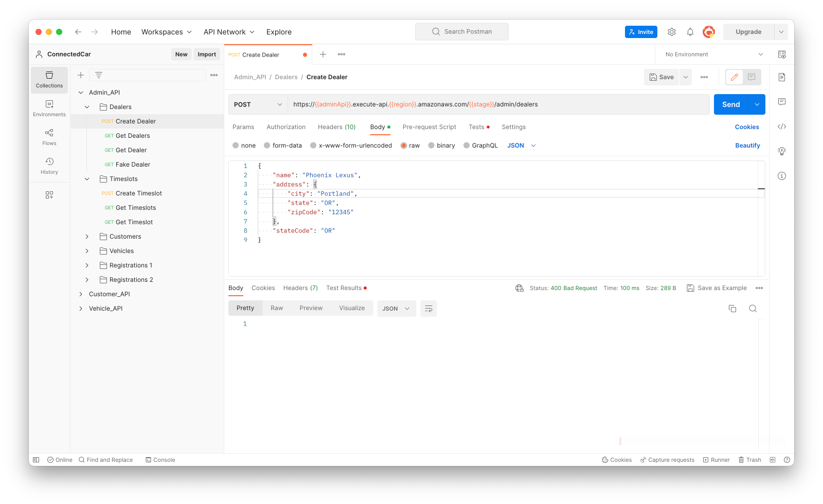823x504 pixels.
Task: Open the environment quick look icon
Action: (x=782, y=55)
